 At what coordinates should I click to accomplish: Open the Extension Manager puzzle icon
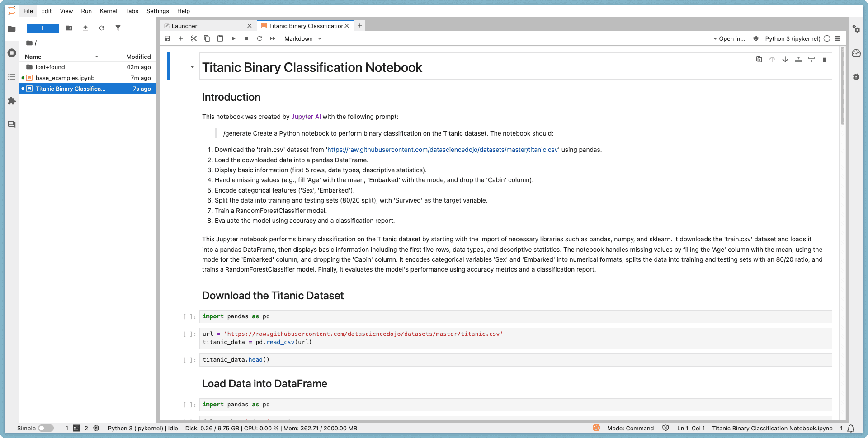coord(12,101)
